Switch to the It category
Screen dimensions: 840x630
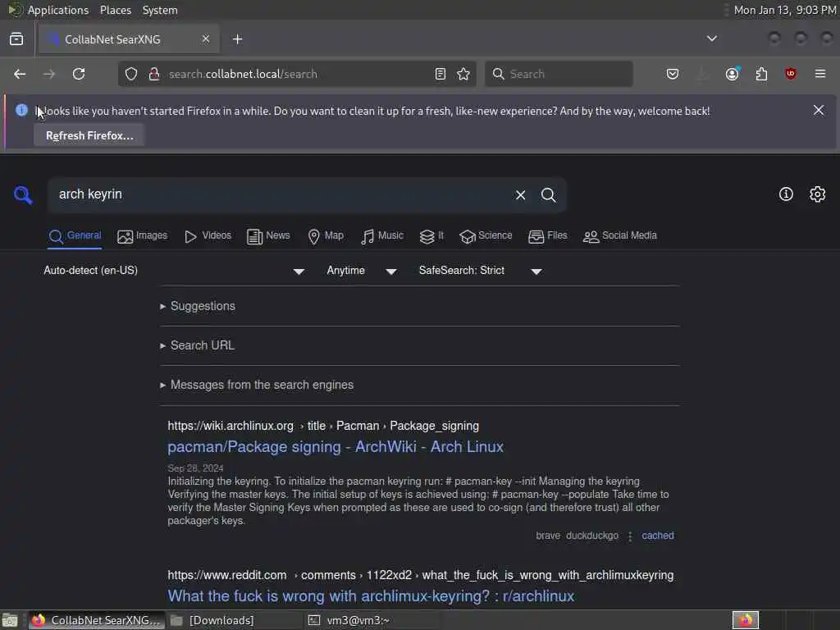click(x=431, y=236)
